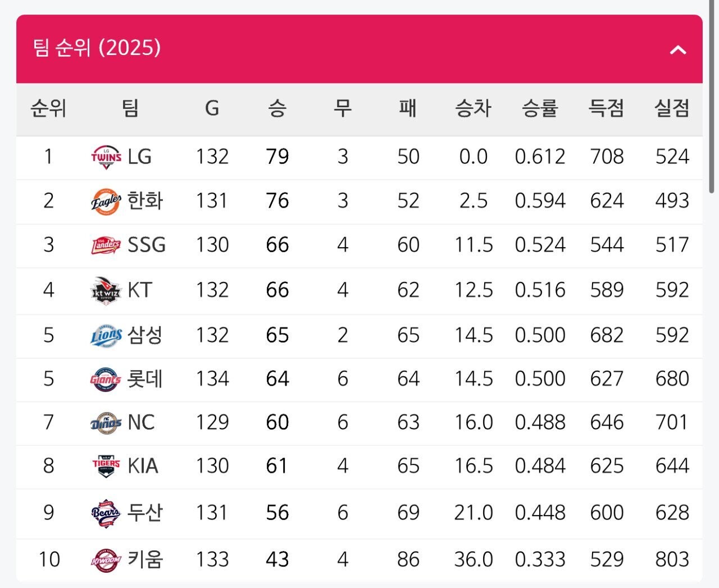Open the 한화 team name link
Screen dimensions: 719x588
coord(145,201)
